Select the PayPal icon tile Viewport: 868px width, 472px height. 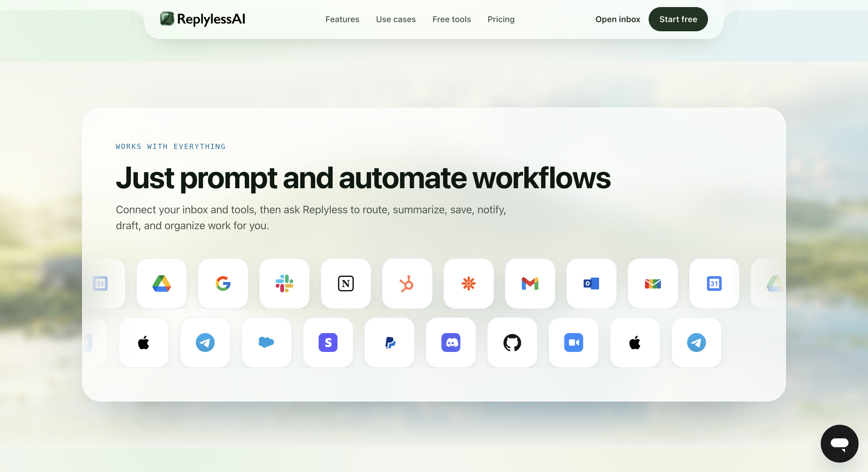(x=389, y=343)
